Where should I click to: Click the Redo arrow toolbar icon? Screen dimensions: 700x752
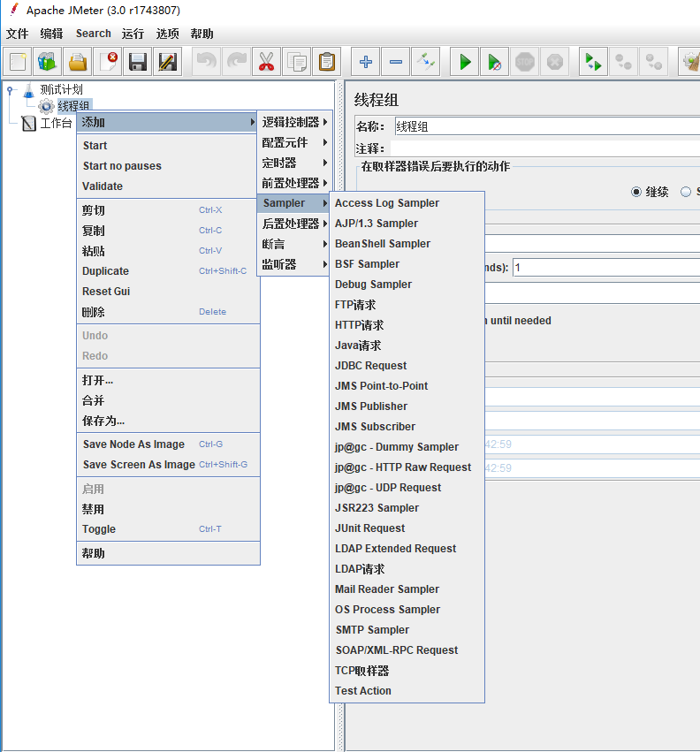click(237, 62)
